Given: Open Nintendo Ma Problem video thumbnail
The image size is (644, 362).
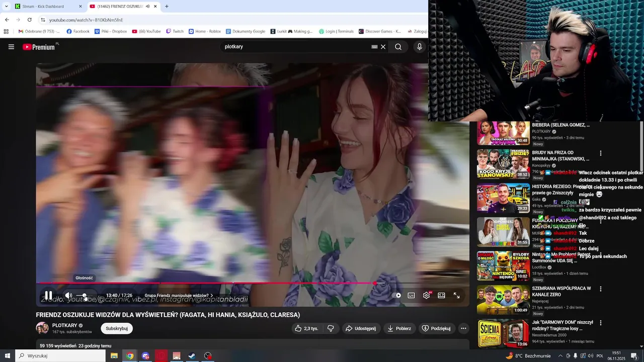Looking at the screenshot, I should 503,266.
